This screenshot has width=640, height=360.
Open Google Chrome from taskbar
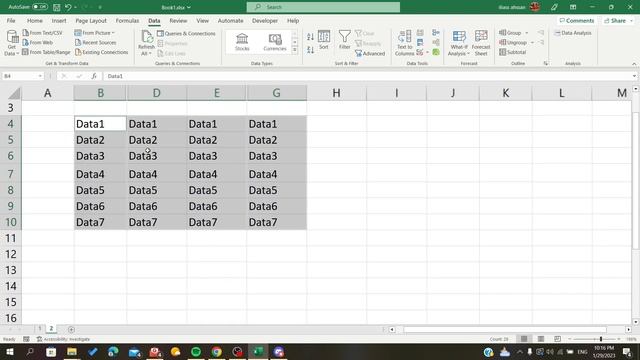pos(217,352)
